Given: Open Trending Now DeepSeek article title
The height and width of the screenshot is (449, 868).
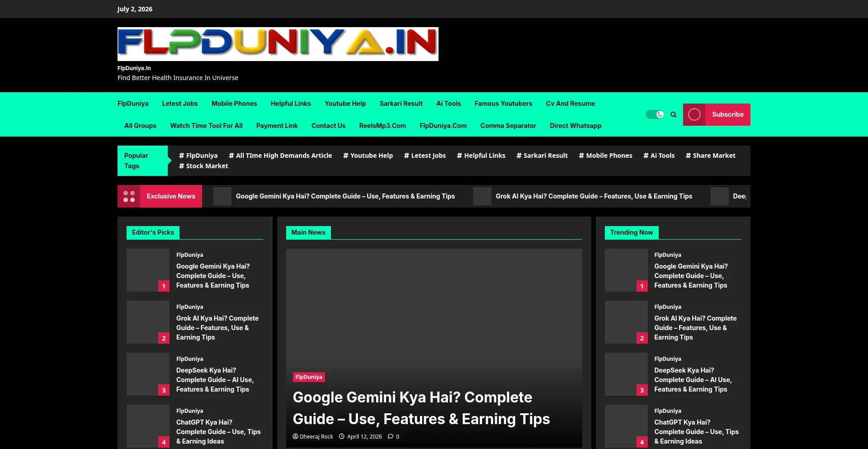Looking at the screenshot, I should tap(693, 380).
